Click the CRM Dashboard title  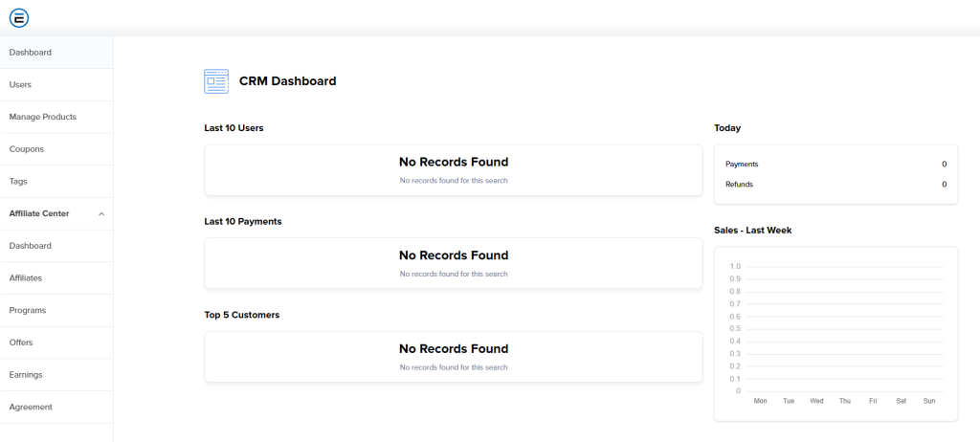coord(287,81)
